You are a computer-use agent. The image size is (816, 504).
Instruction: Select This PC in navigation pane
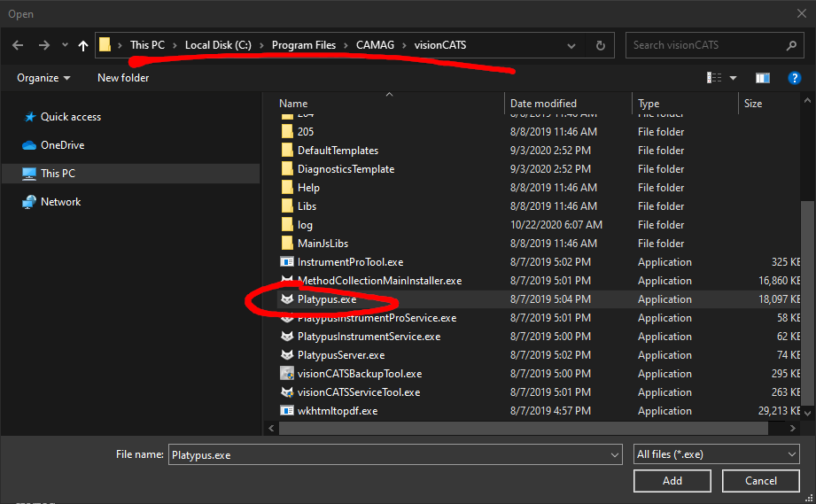58,174
